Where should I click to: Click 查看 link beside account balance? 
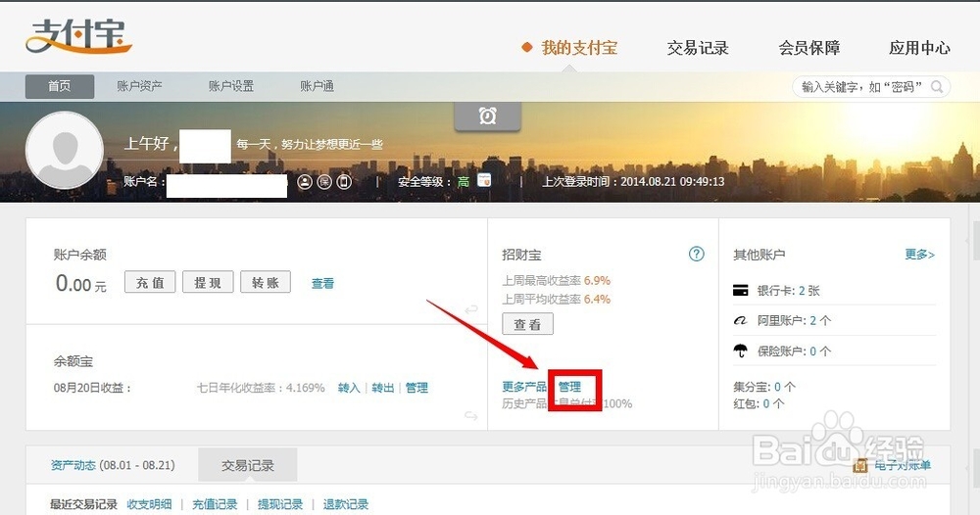pos(322,283)
